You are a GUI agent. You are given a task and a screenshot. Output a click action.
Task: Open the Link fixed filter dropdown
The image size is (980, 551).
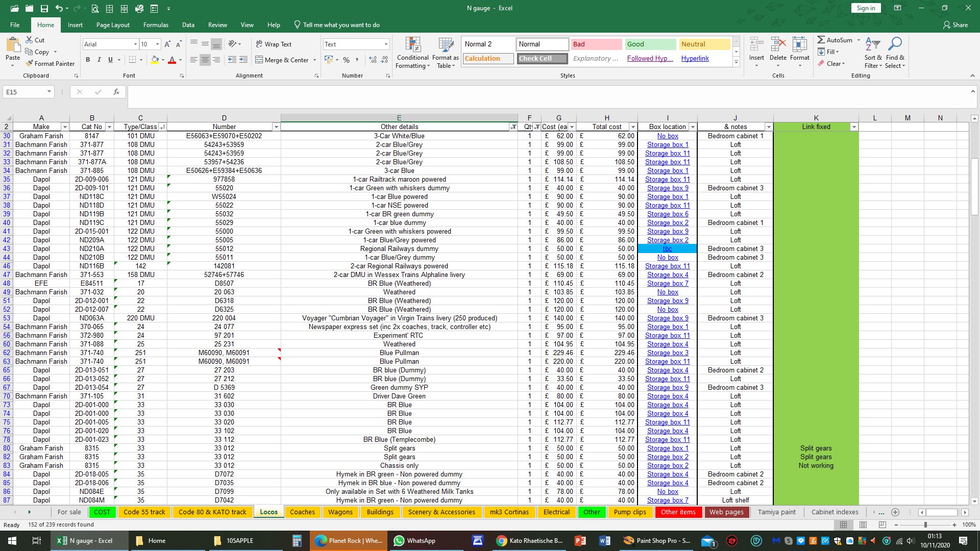click(x=854, y=127)
